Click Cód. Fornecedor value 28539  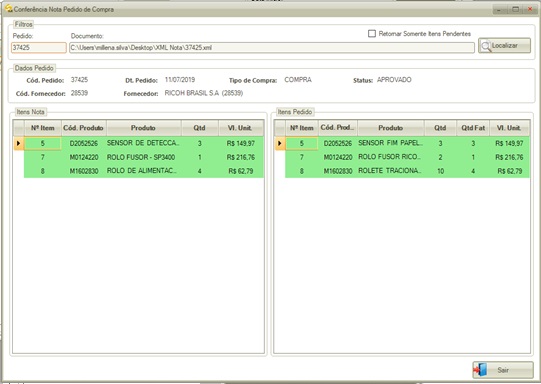(x=79, y=93)
